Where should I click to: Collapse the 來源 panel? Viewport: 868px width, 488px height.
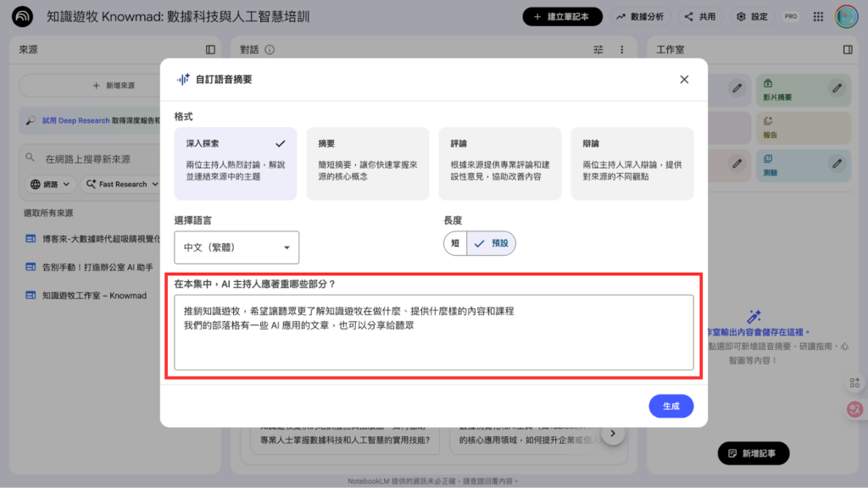pyautogui.click(x=210, y=50)
